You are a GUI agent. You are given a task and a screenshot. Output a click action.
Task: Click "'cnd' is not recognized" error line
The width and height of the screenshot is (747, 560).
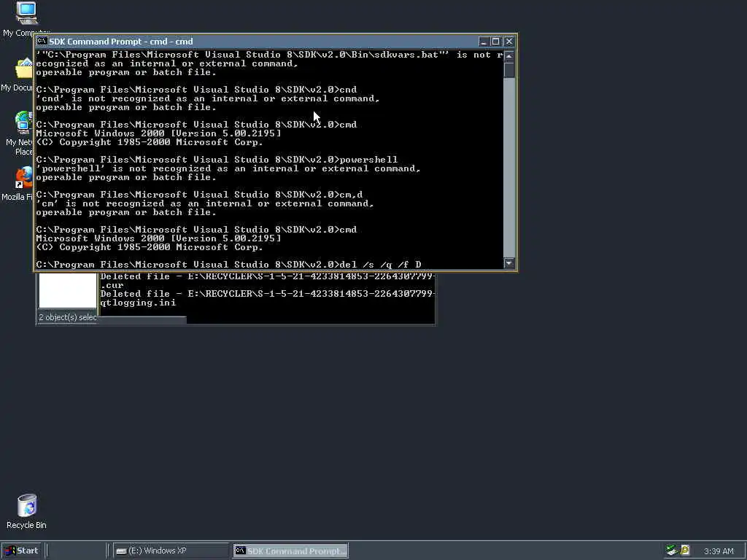tap(208, 98)
